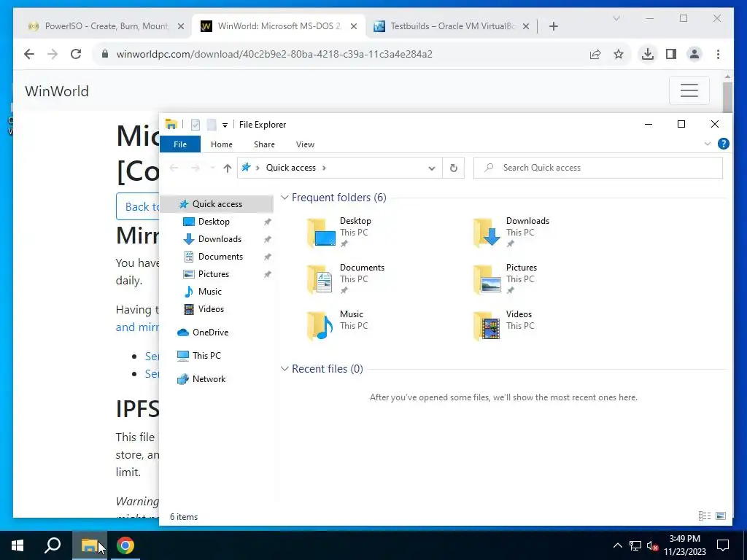Select Pictures in the navigation pane

(x=214, y=274)
